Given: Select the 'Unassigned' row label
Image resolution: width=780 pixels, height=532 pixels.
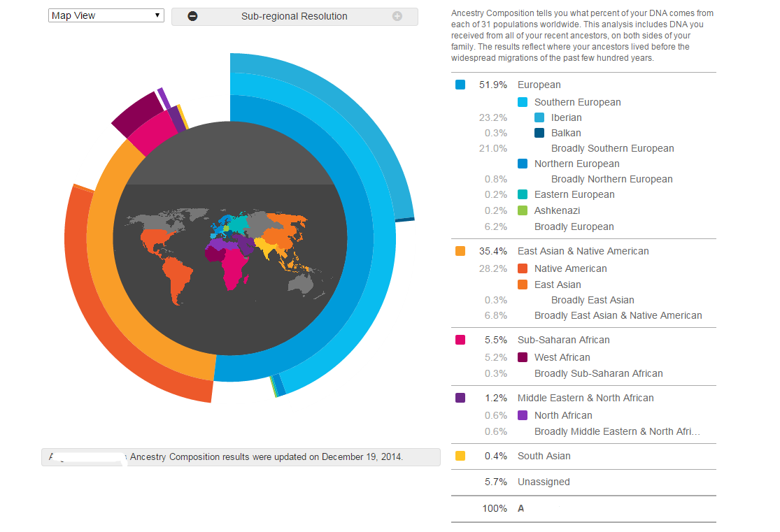Looking at the screenshot, I should point(544,482).
